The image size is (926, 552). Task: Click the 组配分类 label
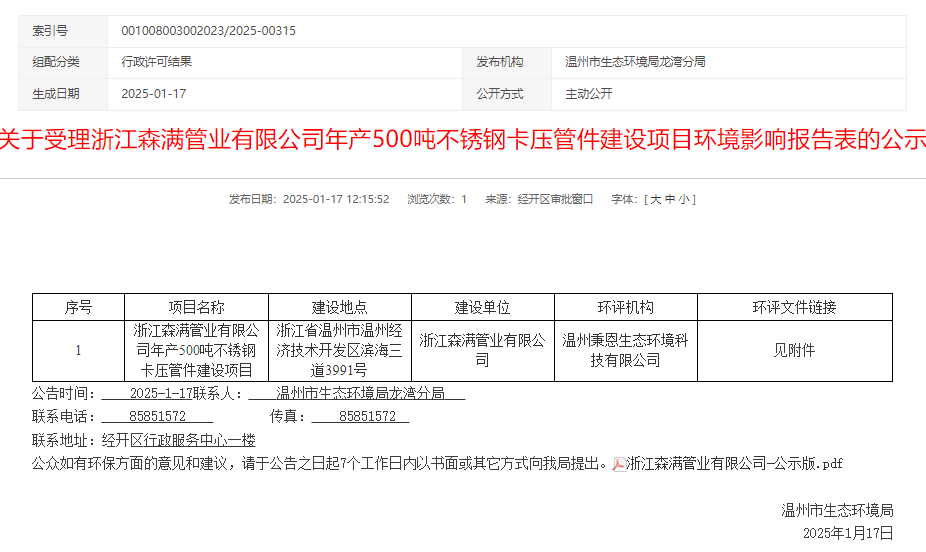click(x=56, y=62)
